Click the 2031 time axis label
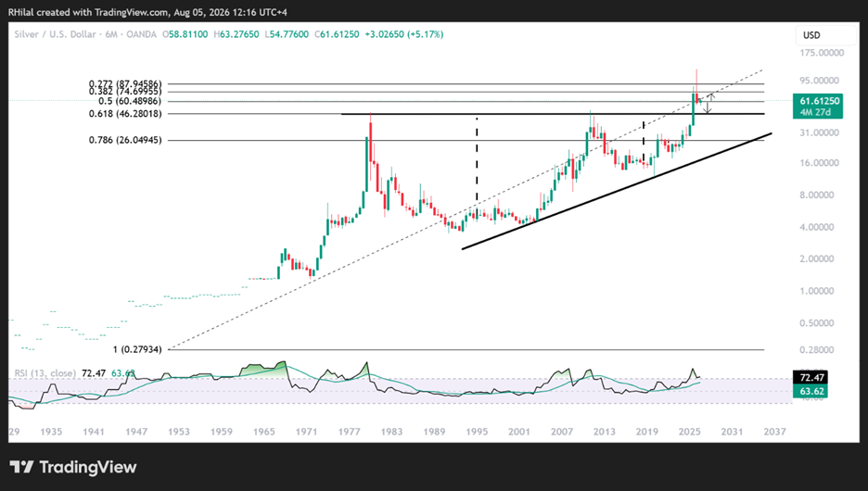The width and height of the screenshot is (868, 491). click(732, 432)
